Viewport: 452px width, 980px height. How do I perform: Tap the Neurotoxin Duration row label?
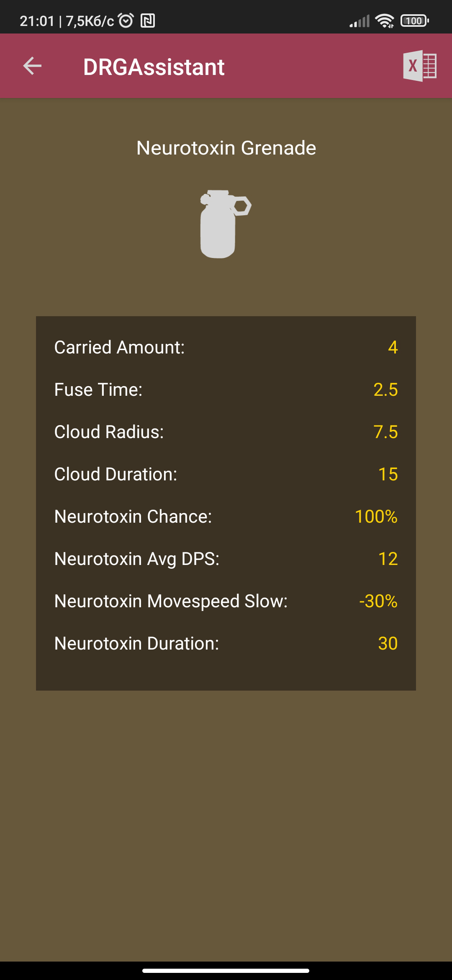point(136,643)
